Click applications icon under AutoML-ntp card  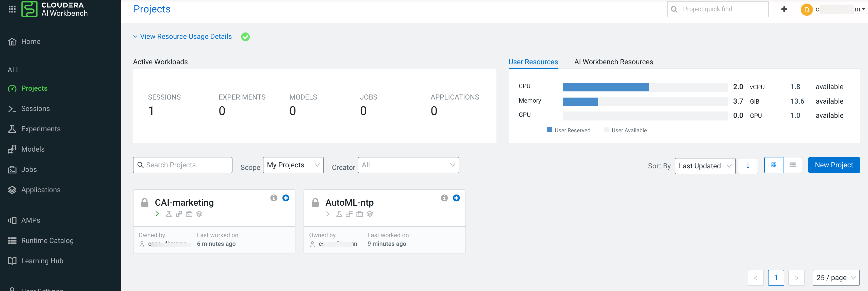coord(370,214)
